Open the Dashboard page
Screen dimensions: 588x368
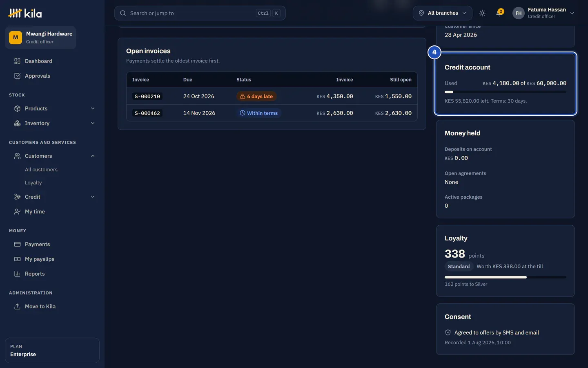coord(52,61)
